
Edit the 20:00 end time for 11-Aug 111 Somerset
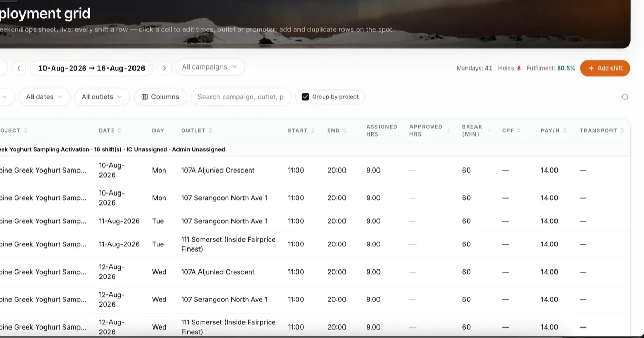point(337,244)
